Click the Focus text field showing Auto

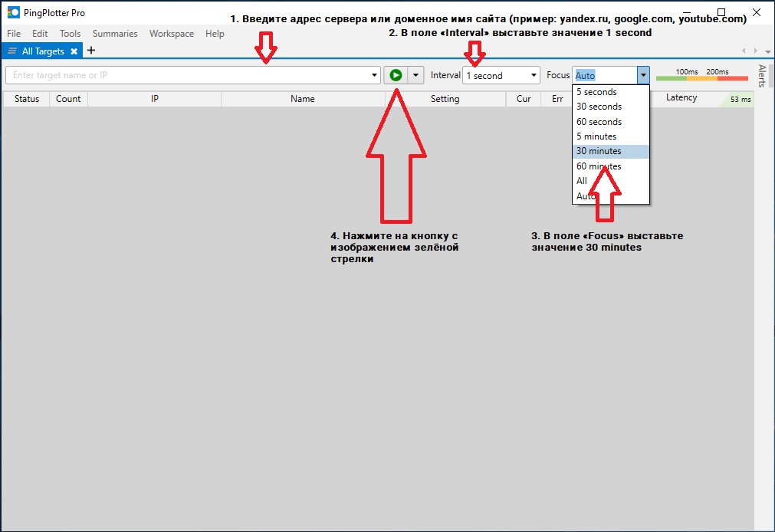pyautogui.click(x=605, y=75)
